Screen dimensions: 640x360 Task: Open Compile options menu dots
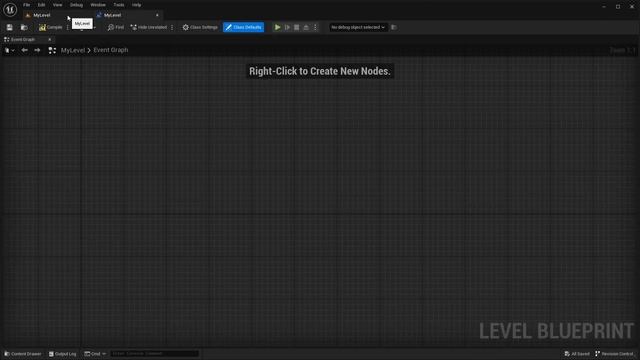point(68,27)
